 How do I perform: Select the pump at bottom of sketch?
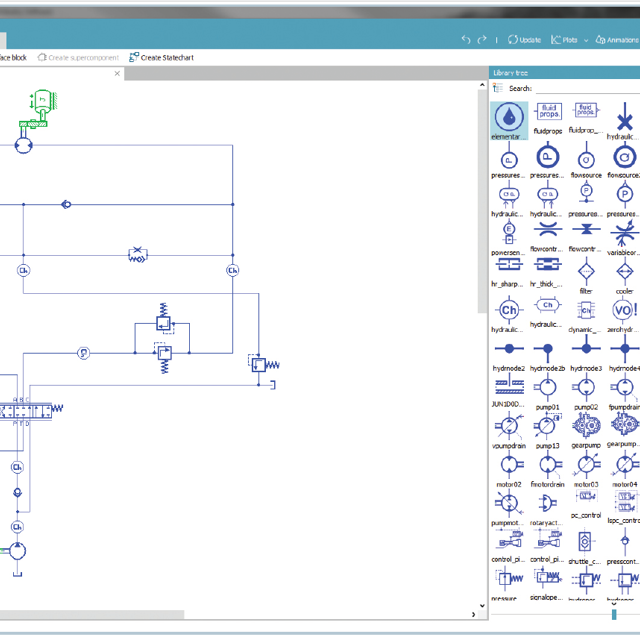click(17, 551)
